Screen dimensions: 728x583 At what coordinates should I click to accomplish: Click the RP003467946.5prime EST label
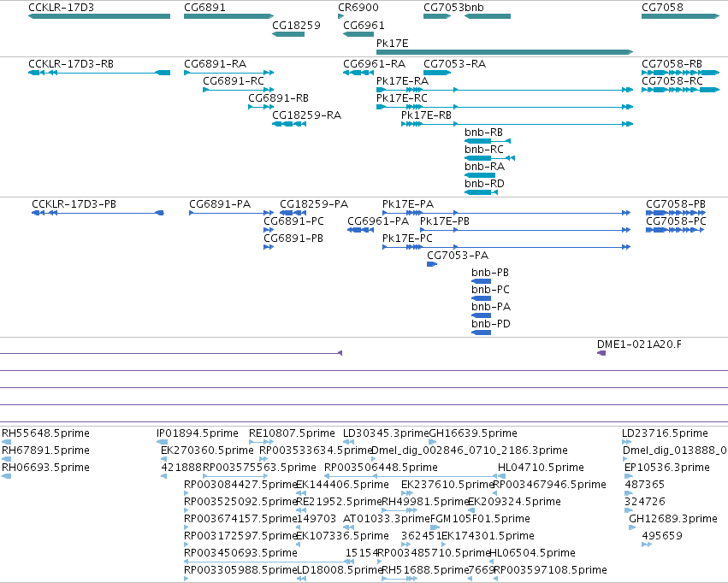click(x=549, y=485)
